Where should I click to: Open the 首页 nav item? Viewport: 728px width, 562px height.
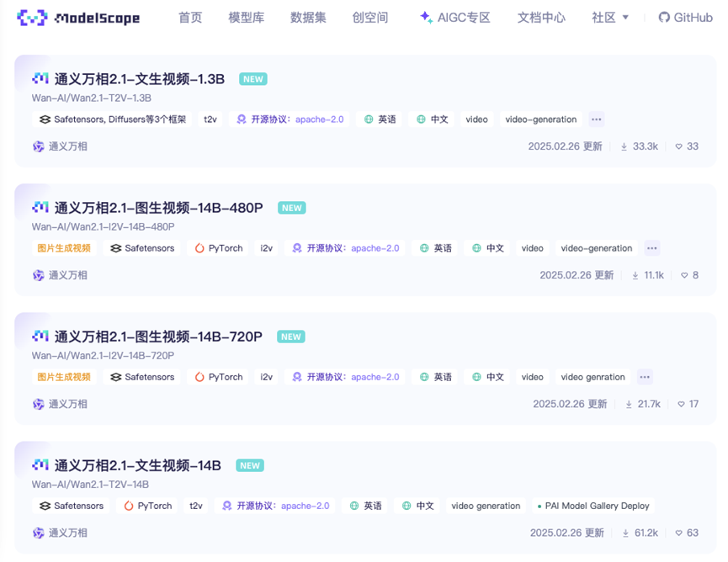coord(190,18)
